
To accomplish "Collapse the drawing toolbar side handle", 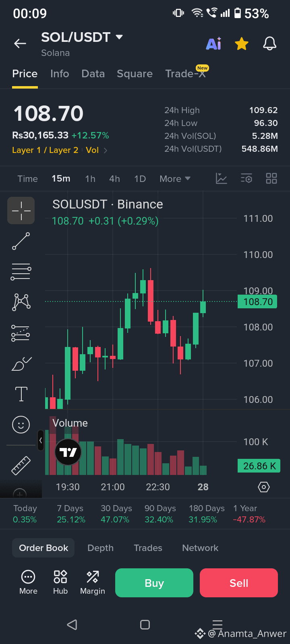I will (40, 440).
